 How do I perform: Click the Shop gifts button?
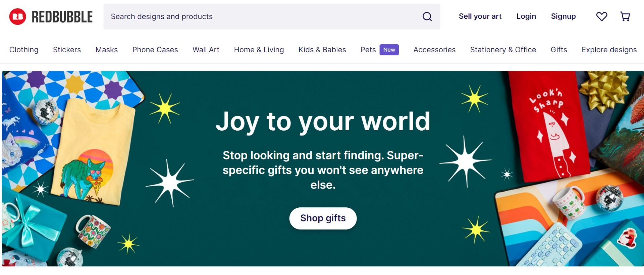pyautogui.click(x=323, y=218)
